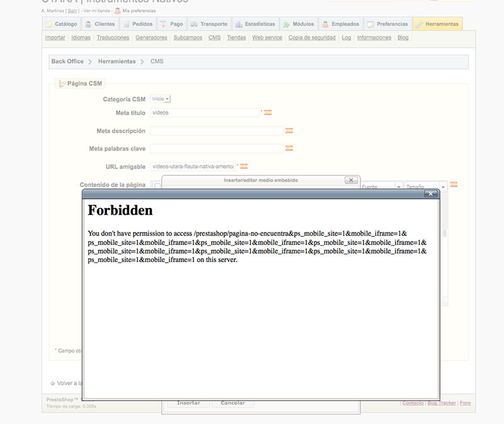Click the Salir logout link
Image resolution: width=504 pixels, height=424 pixels.
[72, 11]
